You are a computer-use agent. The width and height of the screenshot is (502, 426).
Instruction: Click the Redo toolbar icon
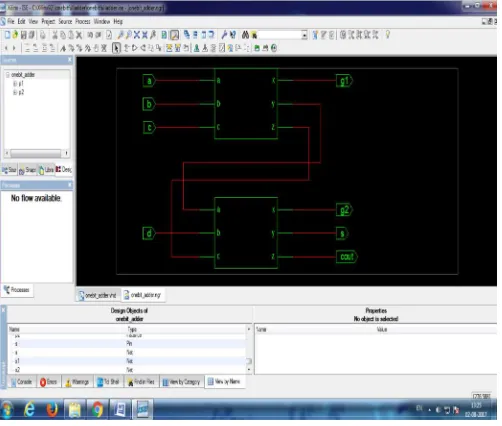coord(98,35)
